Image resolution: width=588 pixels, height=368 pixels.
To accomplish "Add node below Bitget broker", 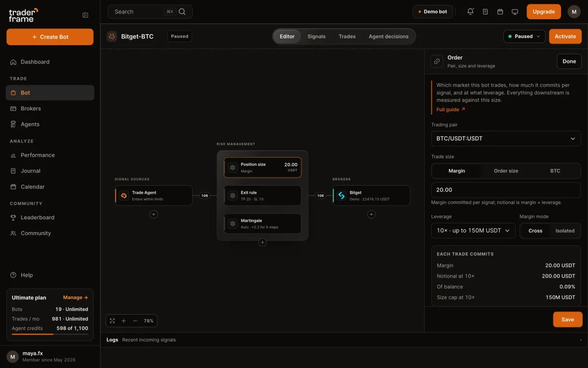I will point(371,214).
